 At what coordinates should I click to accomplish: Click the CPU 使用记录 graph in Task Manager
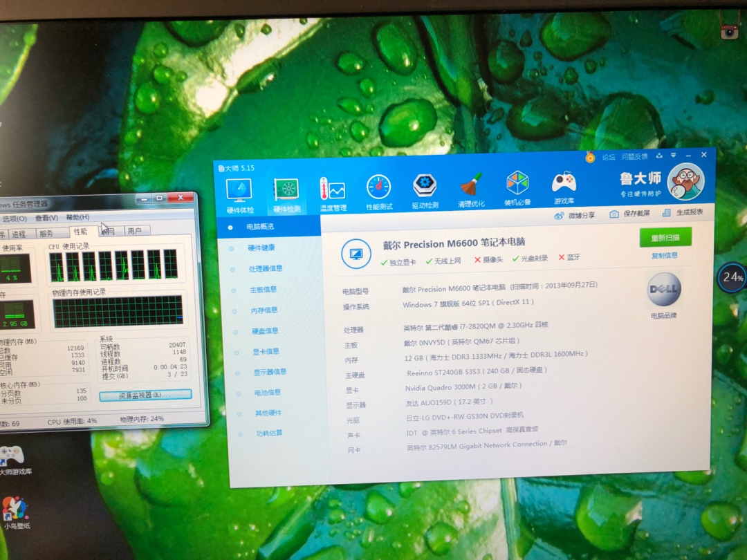coord(113,265)
